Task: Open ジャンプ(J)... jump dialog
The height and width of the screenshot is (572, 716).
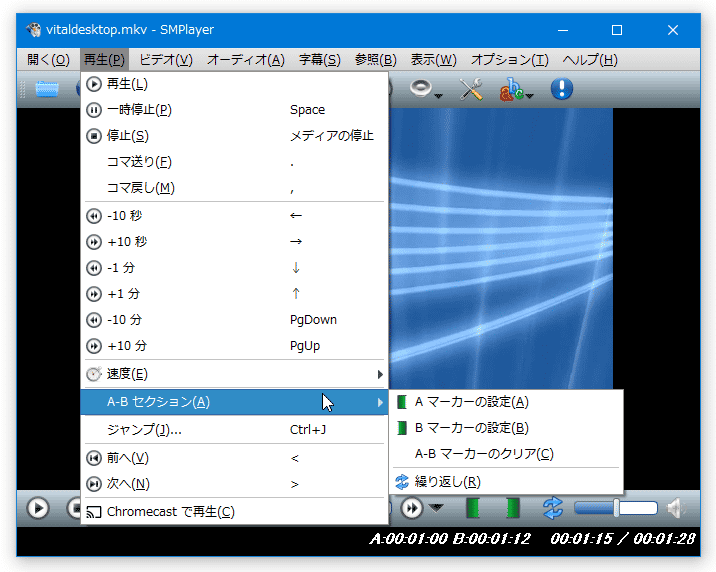Action: point(234,430)
